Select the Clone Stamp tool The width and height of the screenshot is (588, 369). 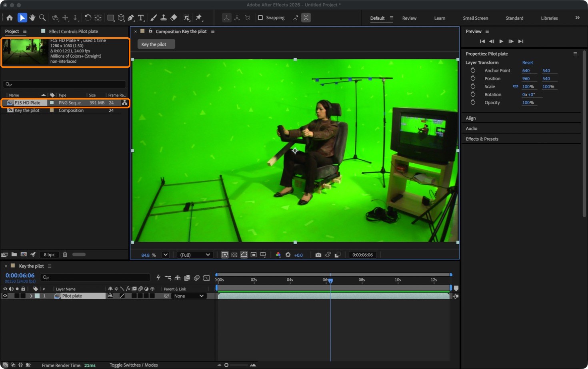point(164,18)
